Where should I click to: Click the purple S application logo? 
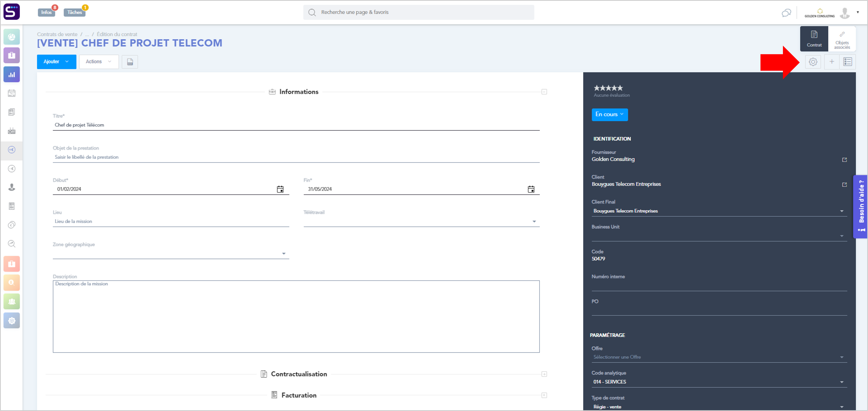(x=11, y=12)
